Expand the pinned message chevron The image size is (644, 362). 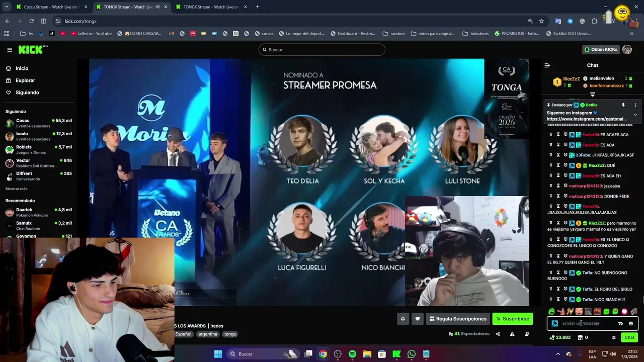[635, 115]
